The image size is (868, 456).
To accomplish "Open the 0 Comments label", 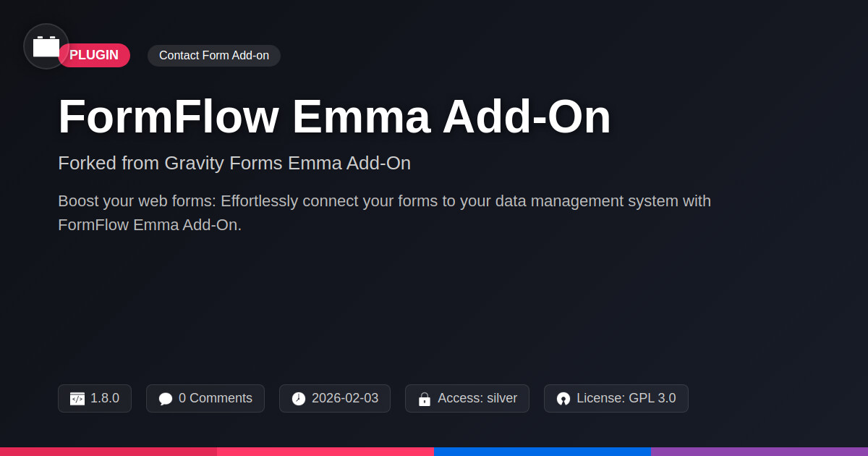I will [x=216, y=398].
